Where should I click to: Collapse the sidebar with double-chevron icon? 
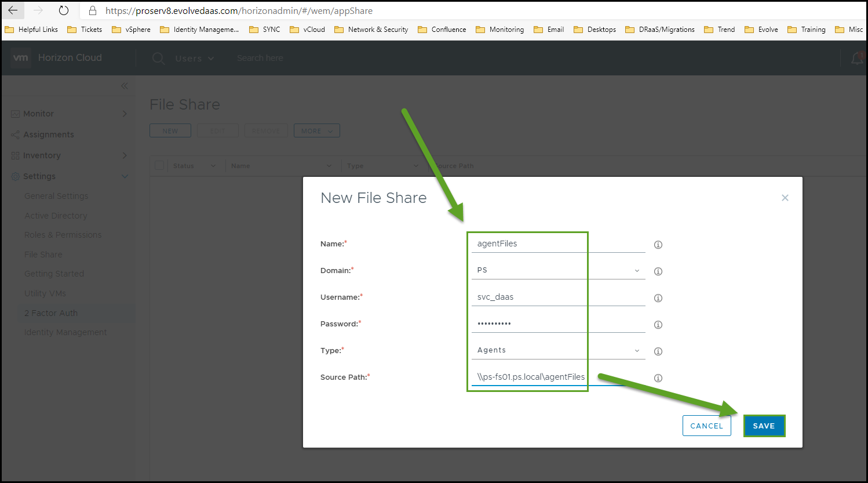124,86
